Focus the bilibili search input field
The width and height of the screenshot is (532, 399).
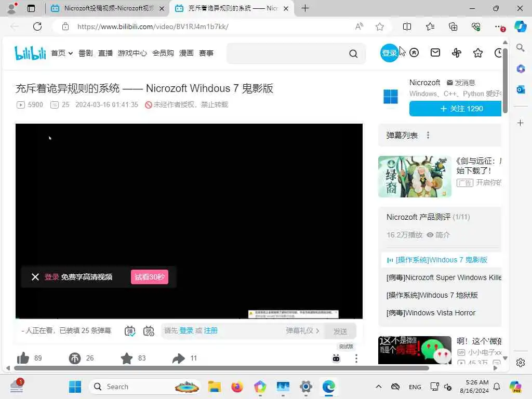coord(287,54)
